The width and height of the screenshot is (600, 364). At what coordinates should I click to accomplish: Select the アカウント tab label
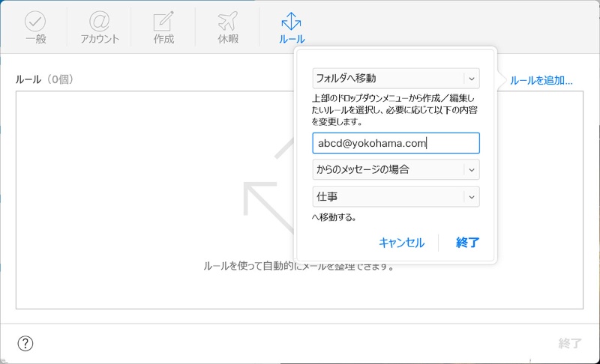[x=100, y=39]
